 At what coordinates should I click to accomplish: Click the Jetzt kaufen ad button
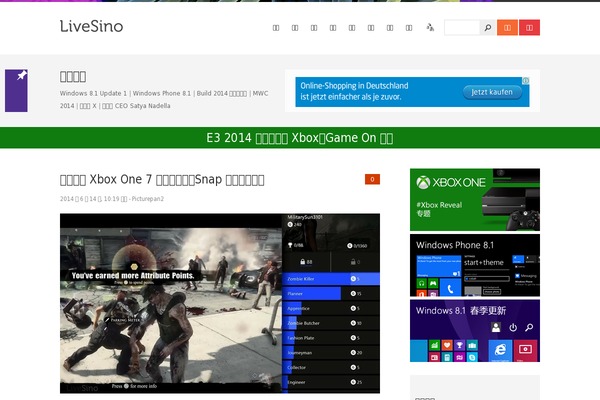[x=492, y=92]
